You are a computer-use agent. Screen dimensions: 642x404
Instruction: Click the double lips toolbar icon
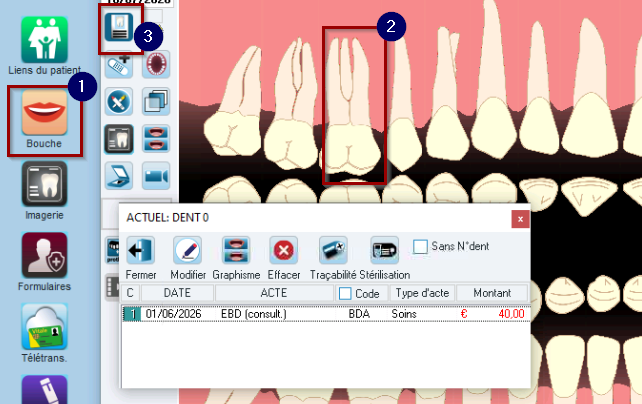click(x=156, y=139)
